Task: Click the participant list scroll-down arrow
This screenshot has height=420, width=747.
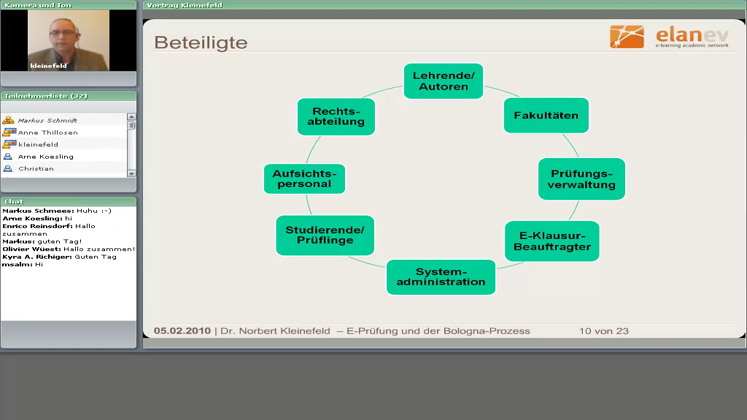Action: tap(131, 174)
